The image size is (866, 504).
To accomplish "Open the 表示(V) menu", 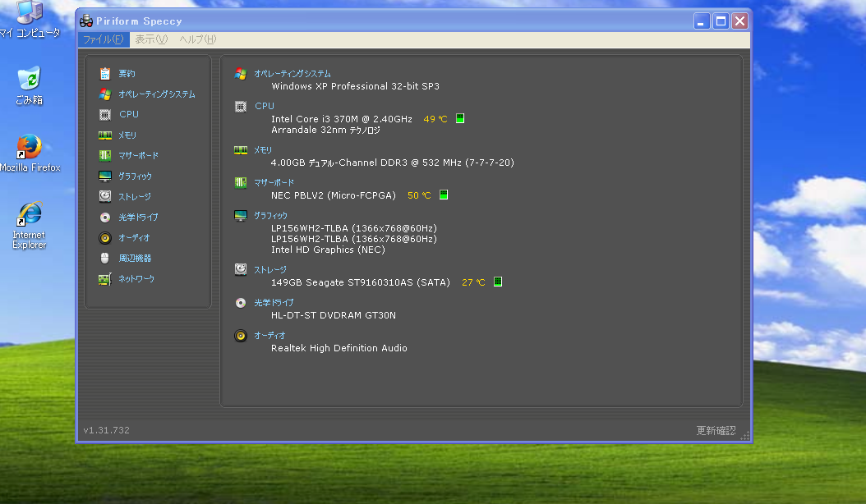I will [151, 39].
